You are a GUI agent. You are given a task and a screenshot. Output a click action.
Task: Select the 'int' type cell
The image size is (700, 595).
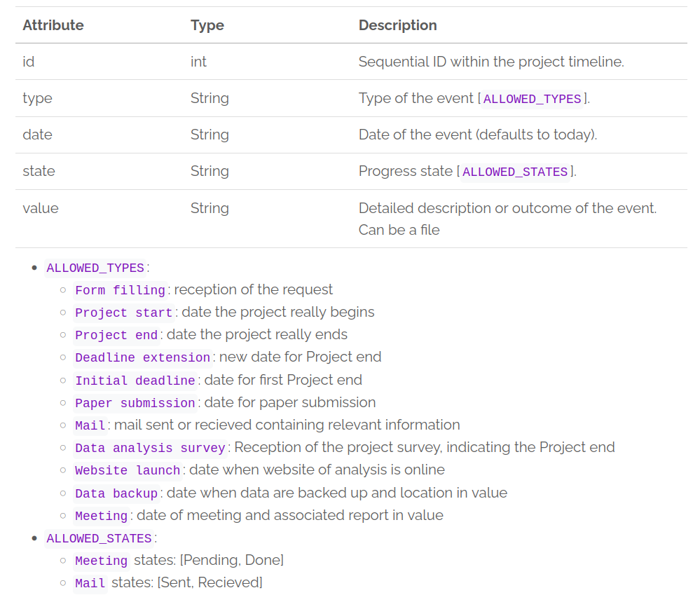tap(198, 62)
